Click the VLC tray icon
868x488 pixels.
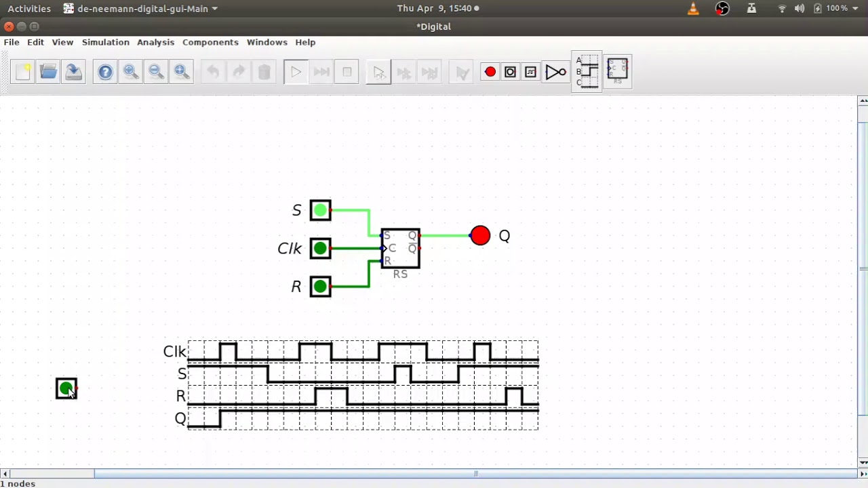tap(693, 8)
